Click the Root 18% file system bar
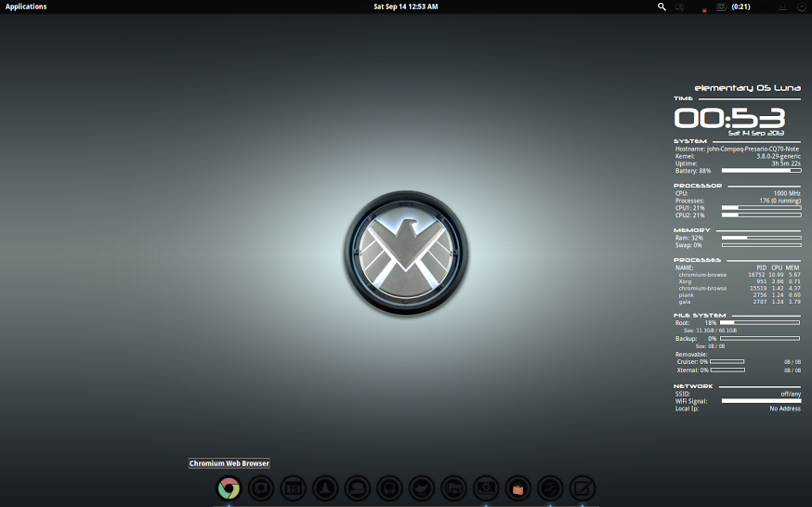 [x=760, y=322]
